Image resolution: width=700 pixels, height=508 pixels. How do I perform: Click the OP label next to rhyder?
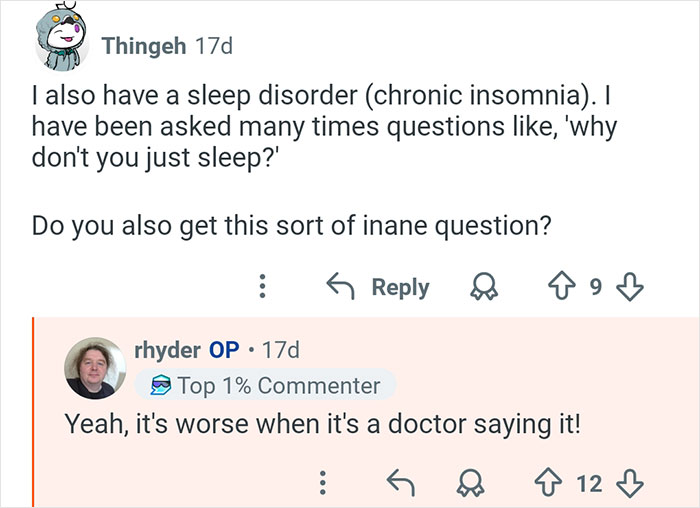pyautogui.click(x=223, y=350)
